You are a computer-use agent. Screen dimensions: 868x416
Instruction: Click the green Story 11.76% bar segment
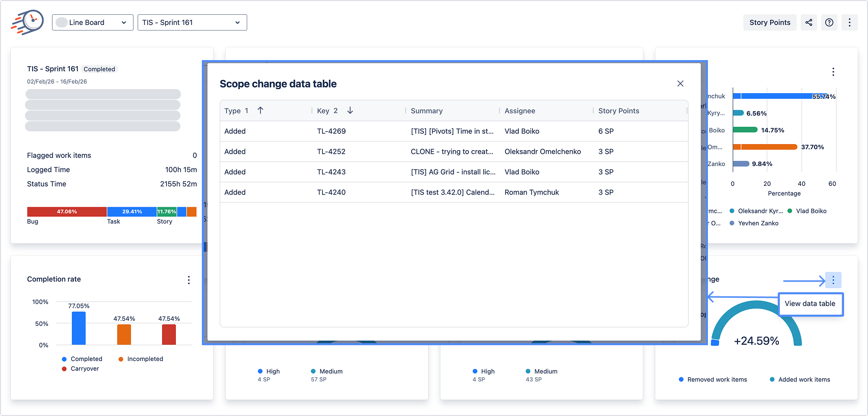(x=167, y=212)
